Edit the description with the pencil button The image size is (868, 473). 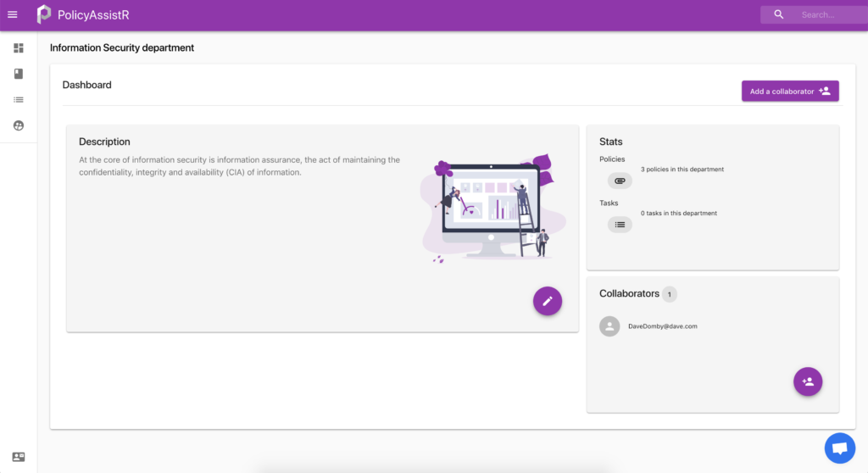(548, 301)
